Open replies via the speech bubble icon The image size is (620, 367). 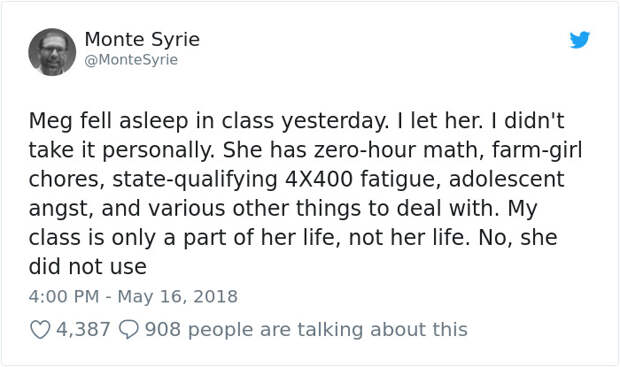tap(129, 329)
